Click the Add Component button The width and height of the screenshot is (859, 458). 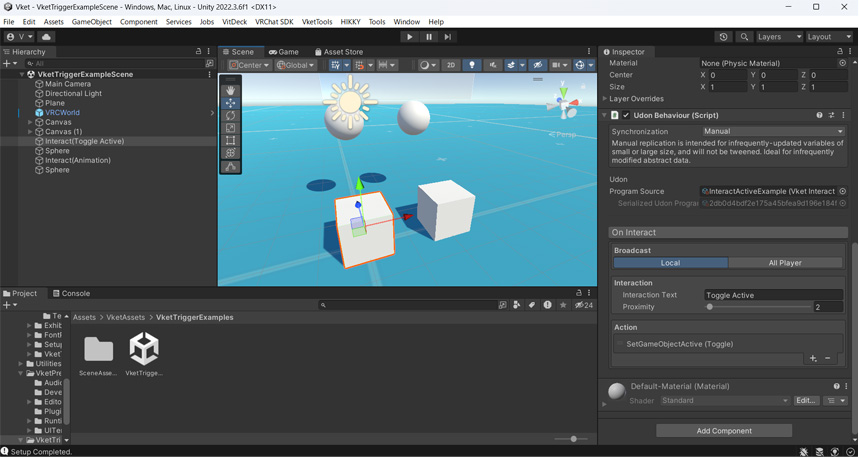pos(724,431)
